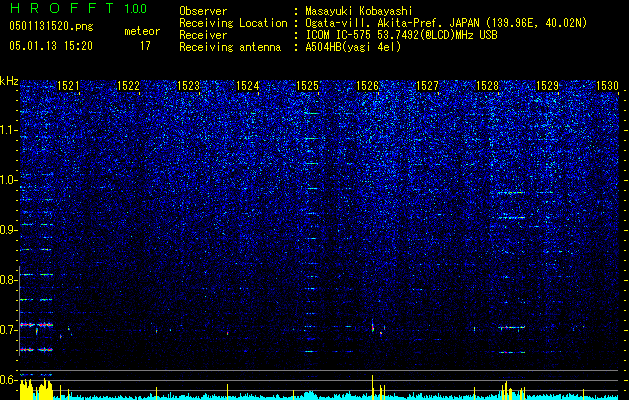
Task: Click the vertical gray scale bar beside 0.8 kHz
Action: 19,311
